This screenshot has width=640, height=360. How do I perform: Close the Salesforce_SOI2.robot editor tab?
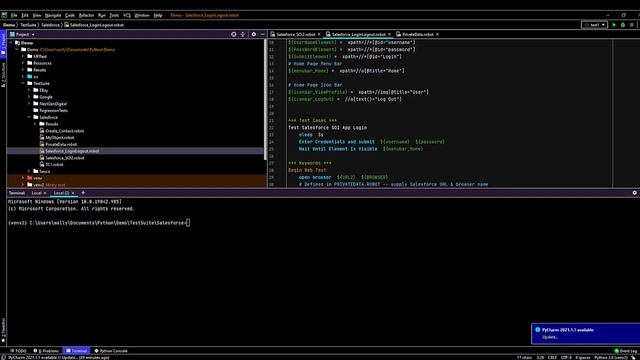click(x=319, y=34)
